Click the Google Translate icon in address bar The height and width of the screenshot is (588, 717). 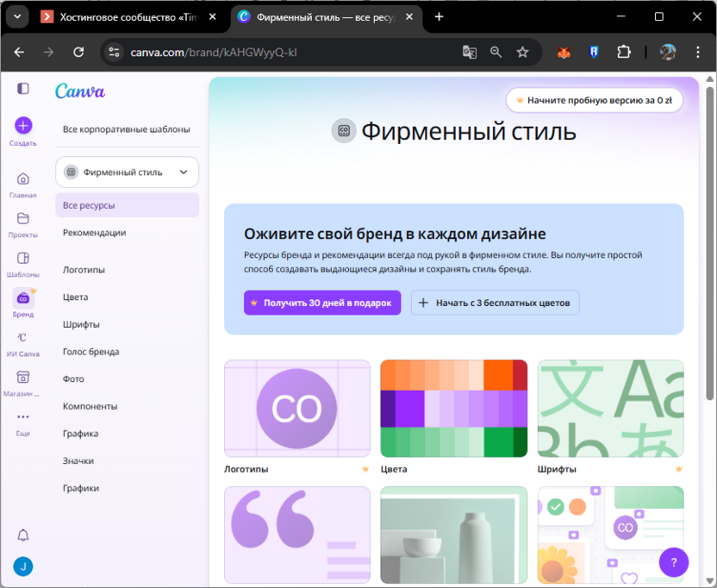click(469, 53)
